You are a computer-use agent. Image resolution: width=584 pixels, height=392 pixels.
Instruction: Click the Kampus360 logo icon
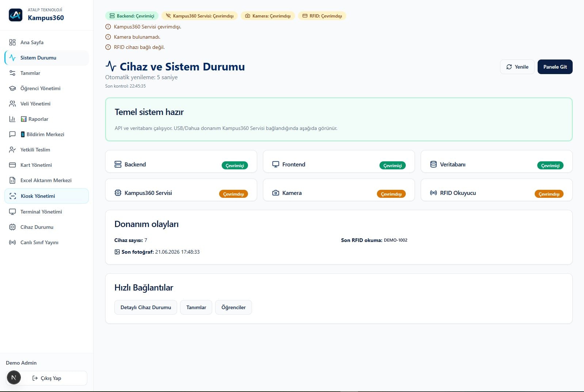15,15
